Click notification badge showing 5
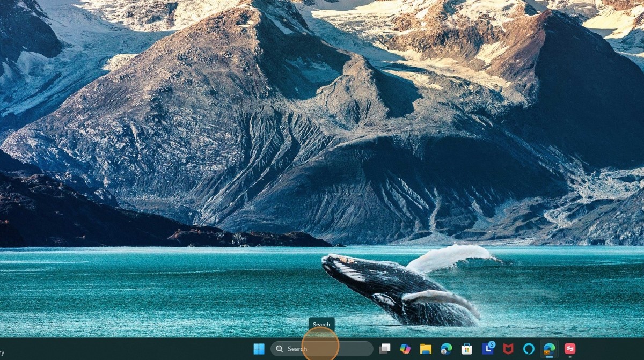This screenshot has width=644, height=360. pos(492,344)
